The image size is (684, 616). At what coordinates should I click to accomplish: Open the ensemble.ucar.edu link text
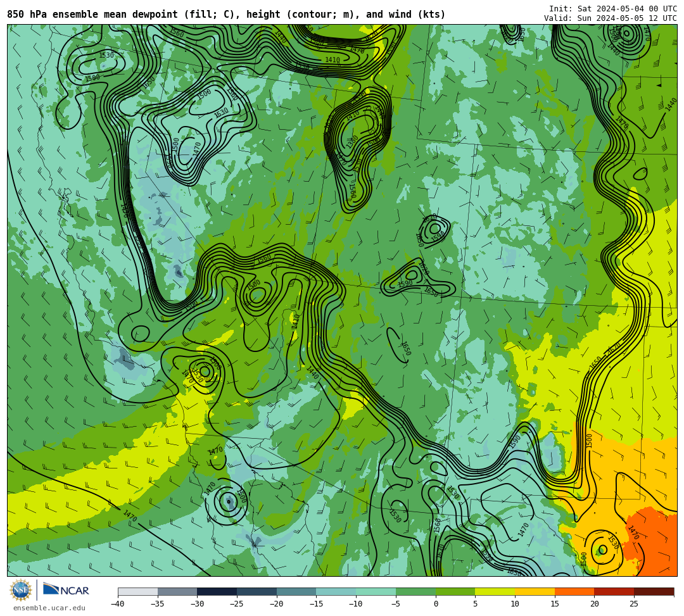(49, 608)
